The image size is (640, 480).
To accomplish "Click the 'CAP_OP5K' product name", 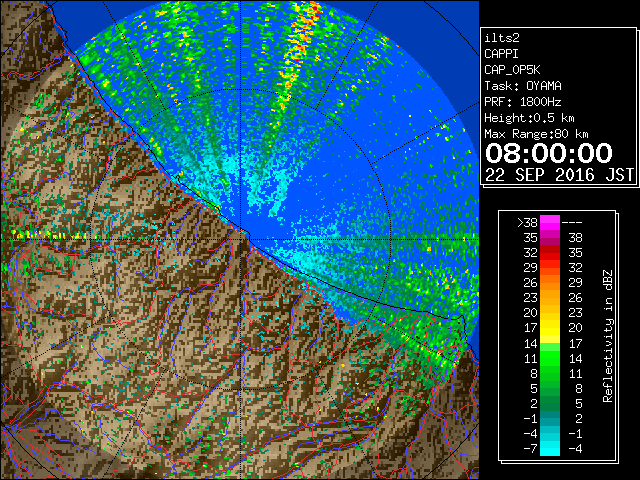I will coord(512,70).
